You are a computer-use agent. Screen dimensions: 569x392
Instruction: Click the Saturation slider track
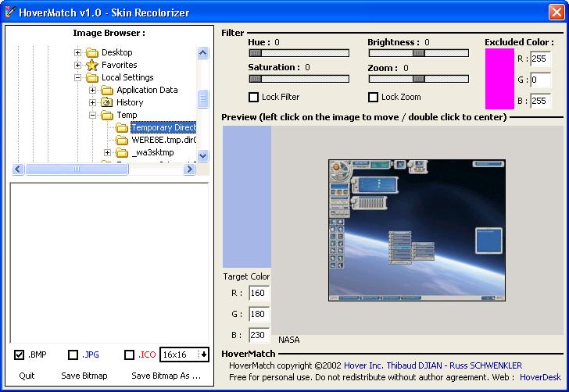[299, 79]
